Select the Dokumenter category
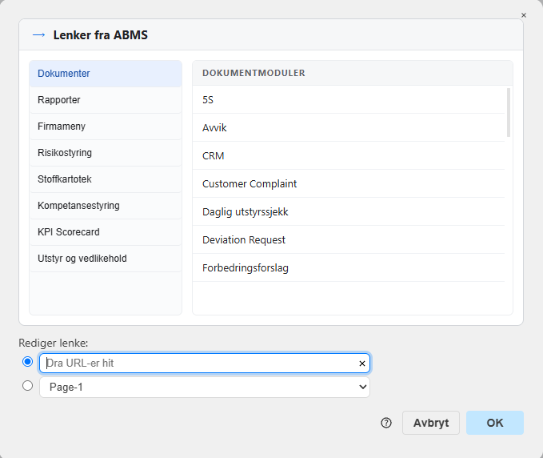 point(106,73)
